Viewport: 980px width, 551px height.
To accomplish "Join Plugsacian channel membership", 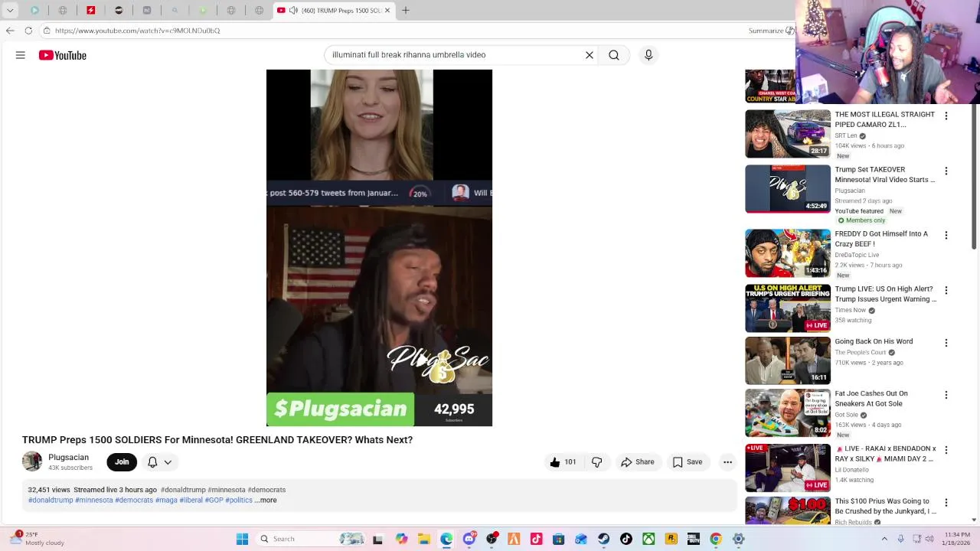I will pyautogui.click(x=122, y=462).
